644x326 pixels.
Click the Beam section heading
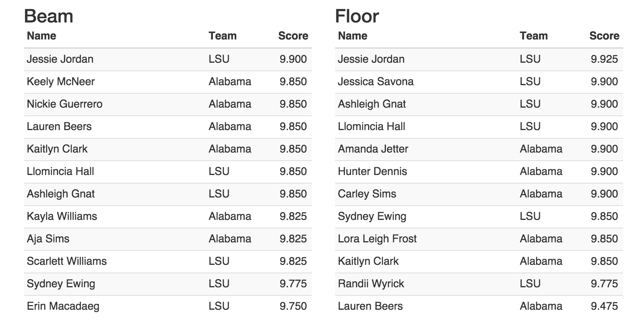coord(48,16)
